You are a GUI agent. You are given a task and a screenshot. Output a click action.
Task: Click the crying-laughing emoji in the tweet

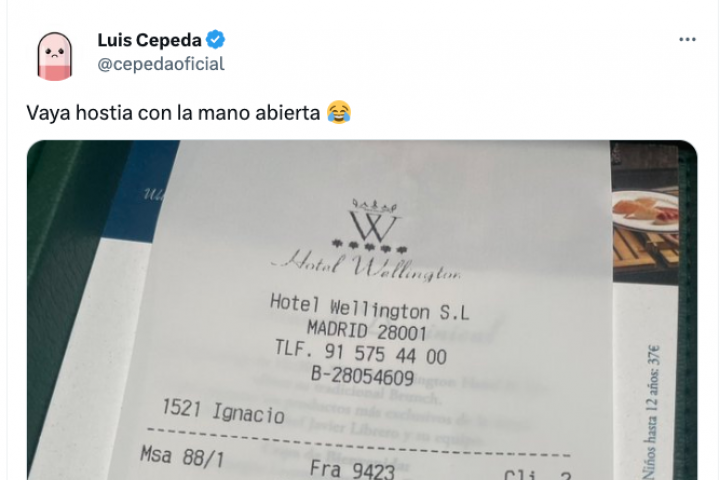(x=339, y=113)
